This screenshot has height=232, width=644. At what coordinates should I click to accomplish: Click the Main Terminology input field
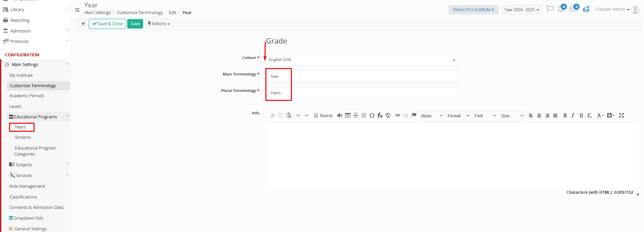[362, 76]
